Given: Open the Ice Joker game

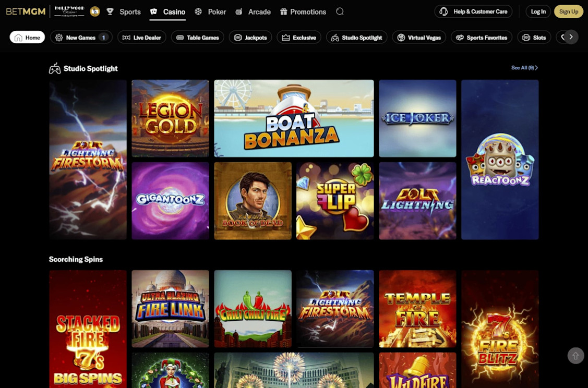Looking at the screenshot, I should [417, 118].
